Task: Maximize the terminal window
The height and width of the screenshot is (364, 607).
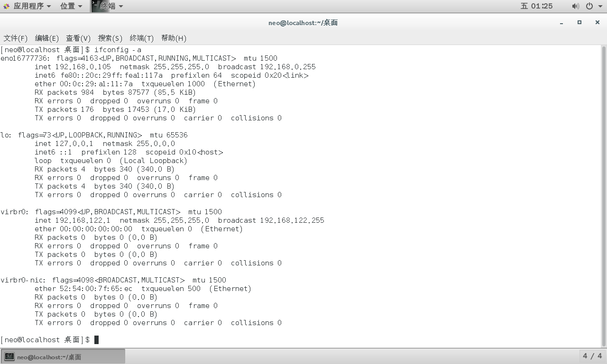Action: pos(579,22)
